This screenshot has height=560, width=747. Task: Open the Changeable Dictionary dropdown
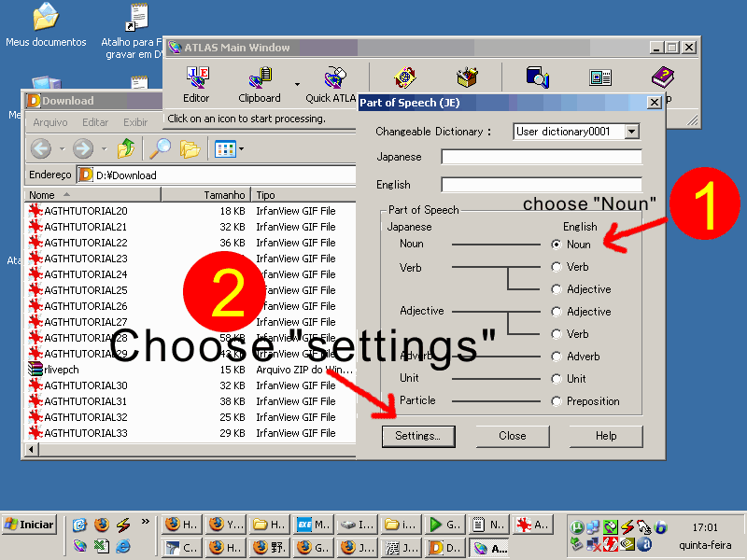click(632, 132)
